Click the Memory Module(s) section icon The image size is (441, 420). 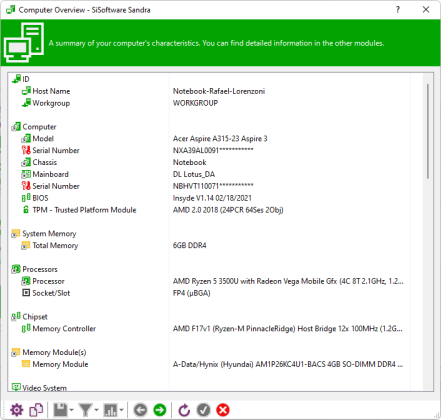point(16,352)
